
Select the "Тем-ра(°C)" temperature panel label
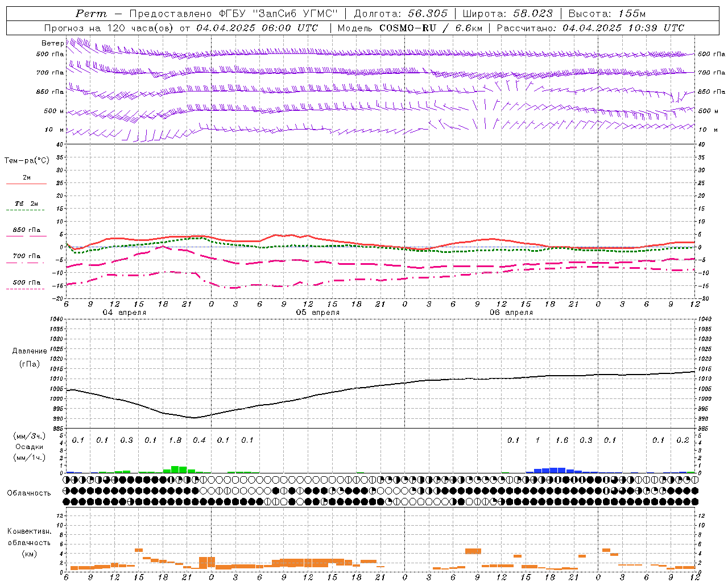click(27, 161)
